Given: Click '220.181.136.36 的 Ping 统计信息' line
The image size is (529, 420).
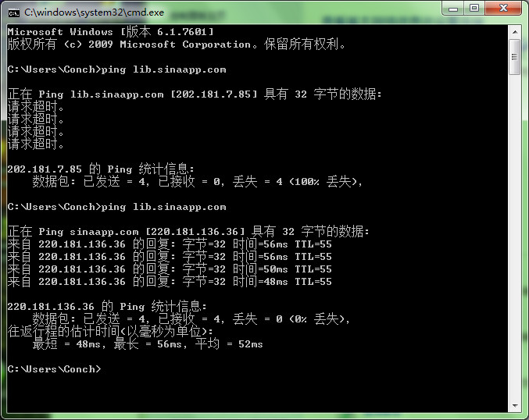Looking at the screenshot, I should click(107, 306).
